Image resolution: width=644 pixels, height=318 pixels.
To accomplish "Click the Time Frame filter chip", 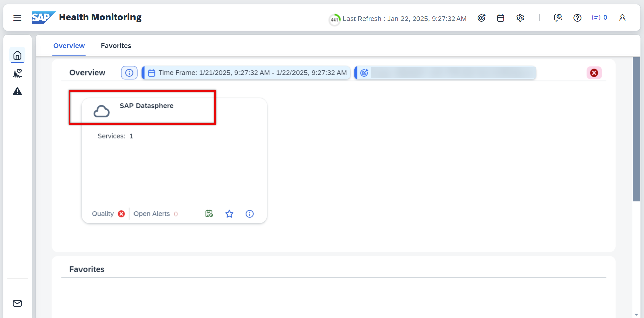I will coord(247,73).
